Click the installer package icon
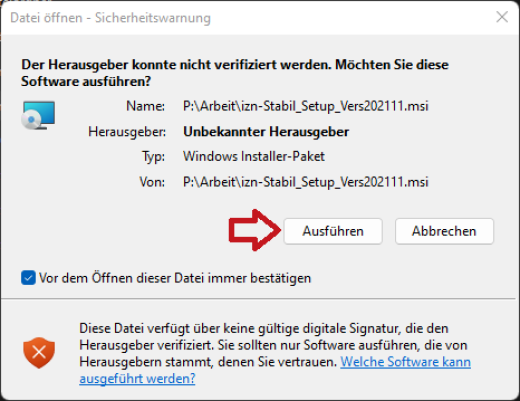Viewport: 520px width, 401px height. [38, 115]
